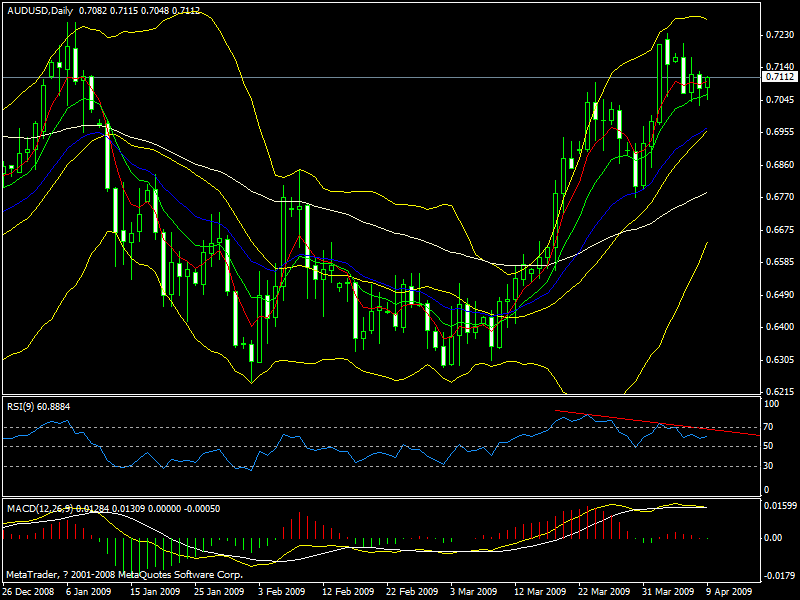
Task: Click the 25 Jan 2009 date label
Action: point(219,591)
